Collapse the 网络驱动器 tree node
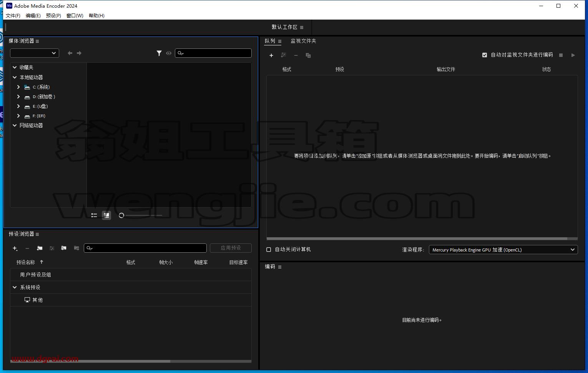 click(x=15, y=125)
